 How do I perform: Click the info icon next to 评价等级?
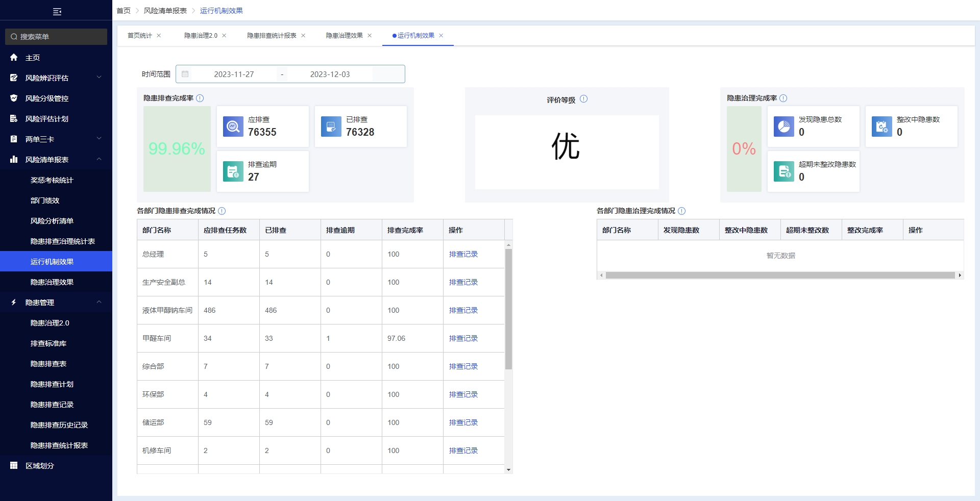point(584,99)
